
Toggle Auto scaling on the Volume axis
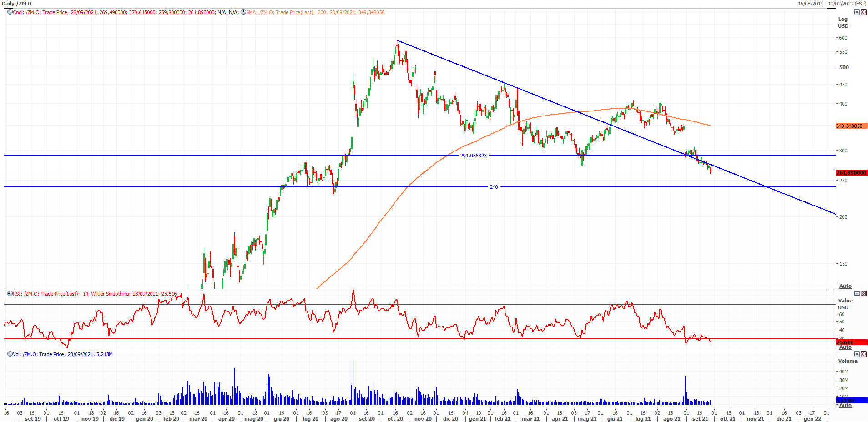(x=845, y=405)
